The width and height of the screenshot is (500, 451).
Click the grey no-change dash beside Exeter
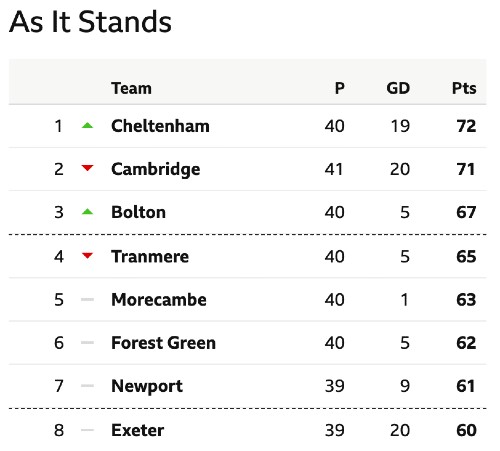pos(87,430)
